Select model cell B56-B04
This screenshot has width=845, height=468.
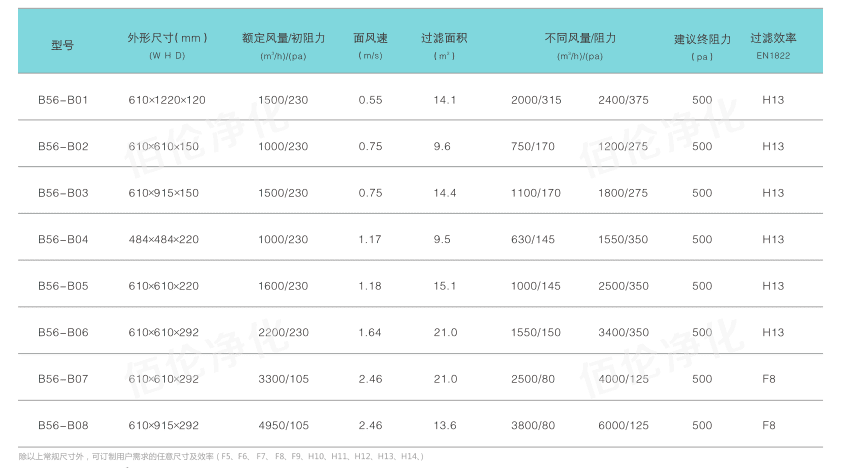click(x=63, y=239)
